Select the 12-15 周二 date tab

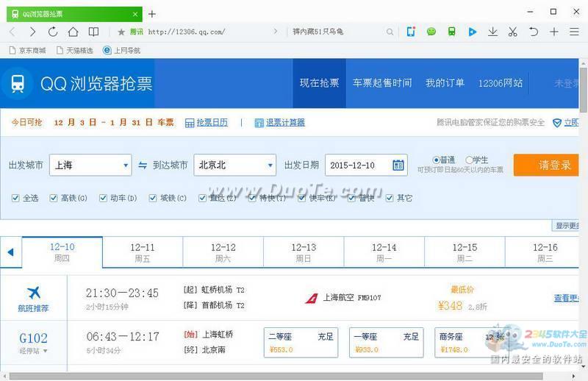tap(465, 252)
